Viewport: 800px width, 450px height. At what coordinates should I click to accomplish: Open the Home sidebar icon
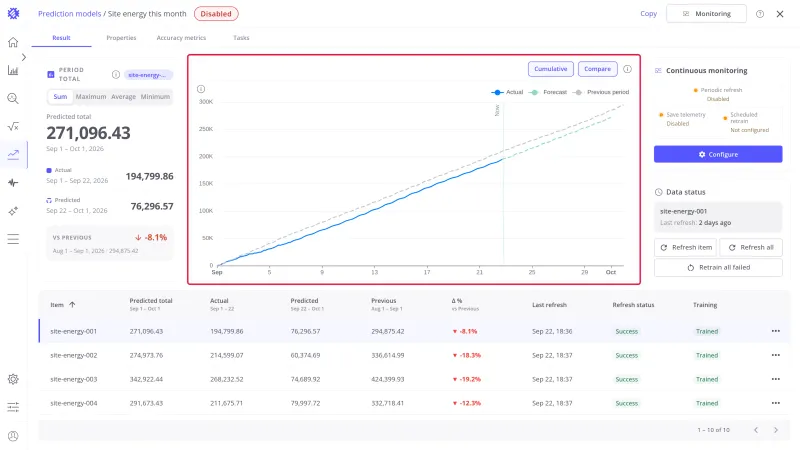click(13, 42)
